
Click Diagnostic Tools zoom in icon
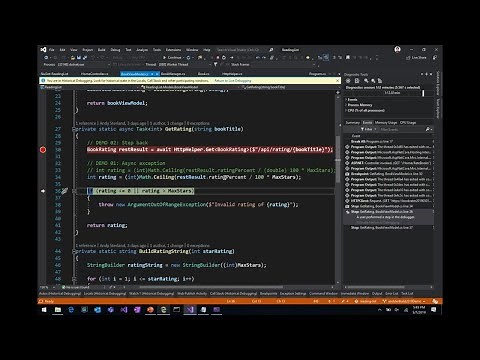click(x=366, y=81)
